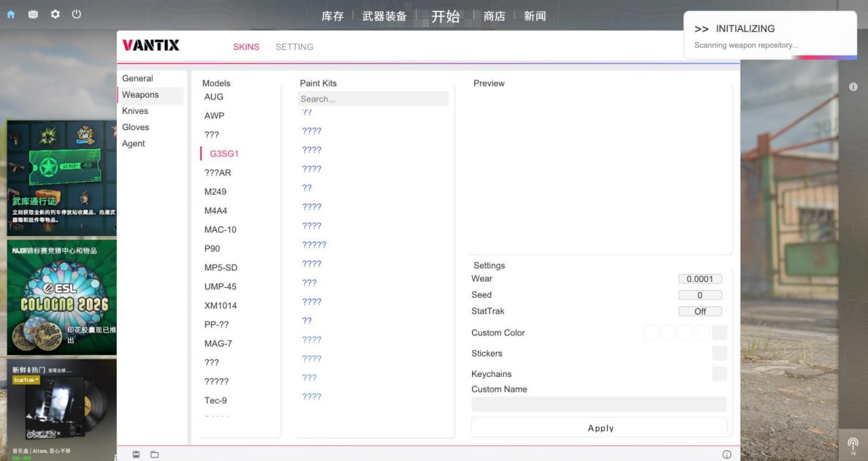
Task: Open the ESL Cologne 2026 banner
Action: click(62, 298)
